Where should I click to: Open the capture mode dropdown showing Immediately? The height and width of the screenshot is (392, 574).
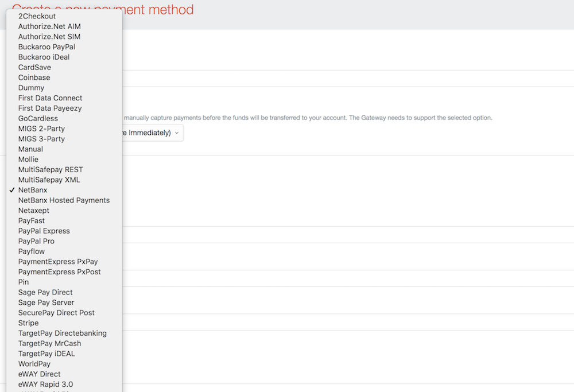153,133
